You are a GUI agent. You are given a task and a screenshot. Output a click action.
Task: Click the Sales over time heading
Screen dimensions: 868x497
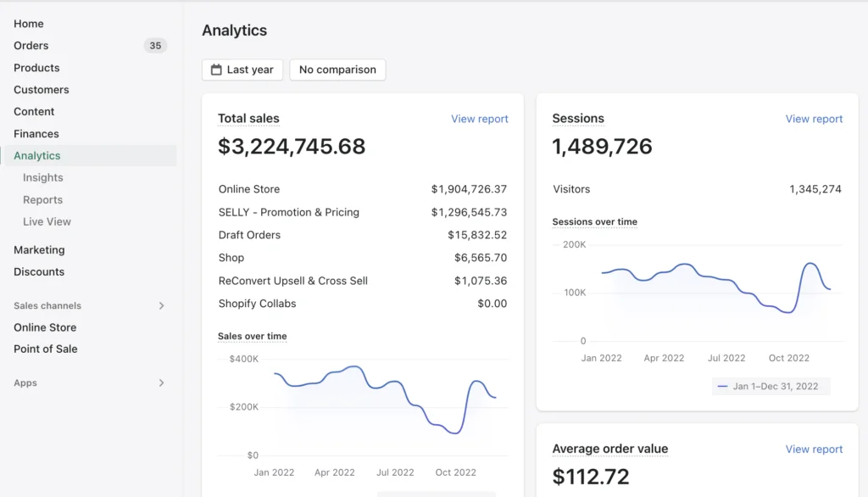pyautogui.click(x=253, y=337)
